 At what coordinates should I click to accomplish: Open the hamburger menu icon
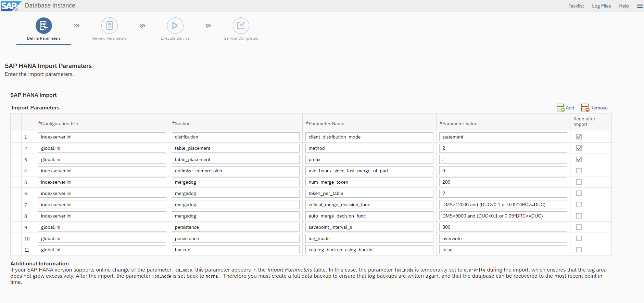(x=640, y=6)
